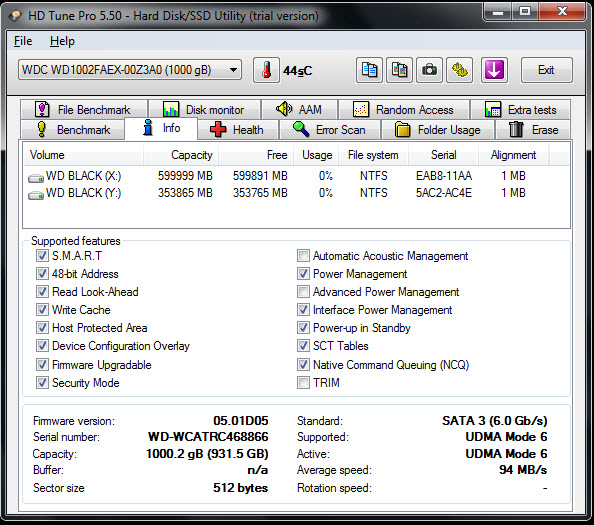Viewport: 594px width, 525px height.
Task: Click the red cross Health icon
Action: pos(218,130)
